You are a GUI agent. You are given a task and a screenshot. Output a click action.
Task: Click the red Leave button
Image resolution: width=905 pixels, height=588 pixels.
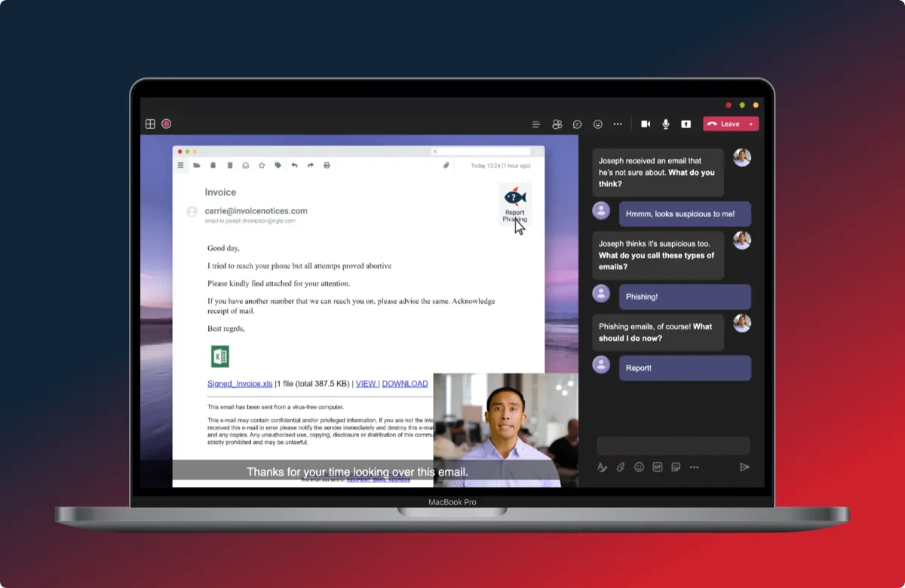point(724,124)
